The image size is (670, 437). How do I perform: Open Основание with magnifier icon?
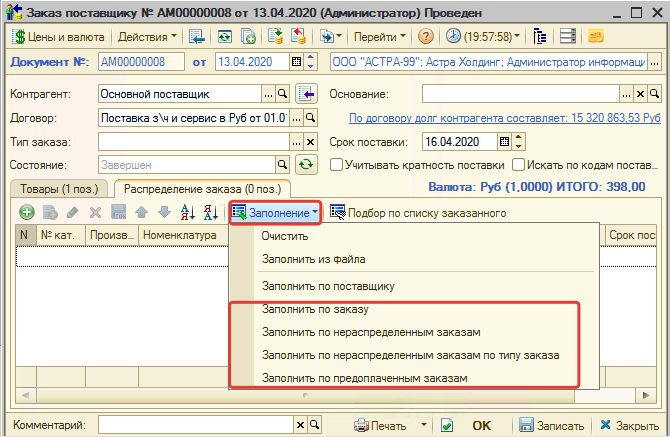tap(654, 94)
